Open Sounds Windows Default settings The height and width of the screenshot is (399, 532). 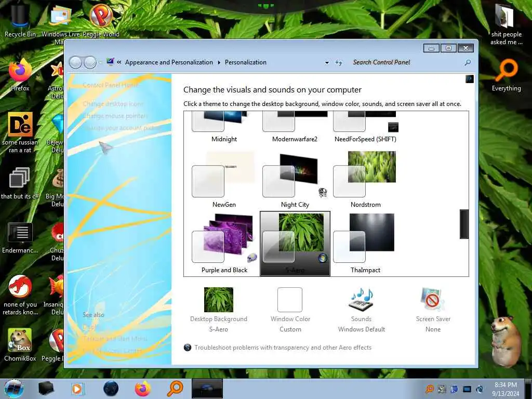[x=362, y=310]
